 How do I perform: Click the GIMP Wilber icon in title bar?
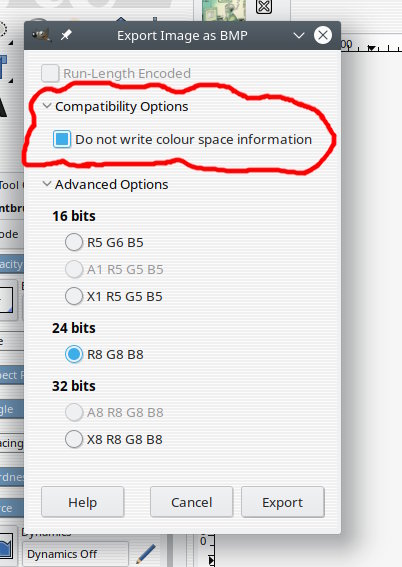pos(41,35)
